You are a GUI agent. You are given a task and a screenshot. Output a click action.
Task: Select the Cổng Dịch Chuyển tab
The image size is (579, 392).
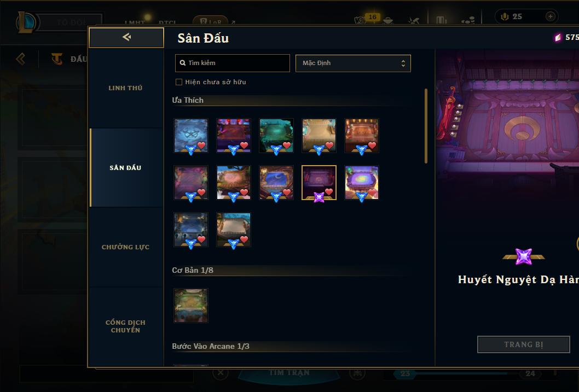tap(126, 326)
